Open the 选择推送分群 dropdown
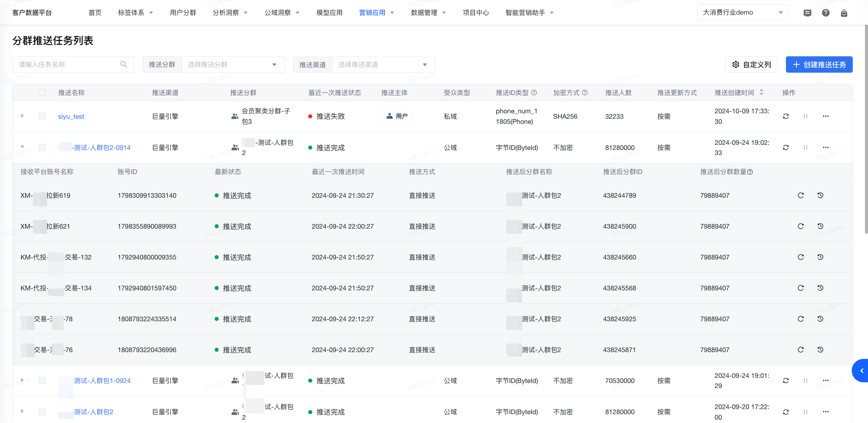Image resolution: width=868 pixels, height=423 pixels. click(x=233, y=64)
